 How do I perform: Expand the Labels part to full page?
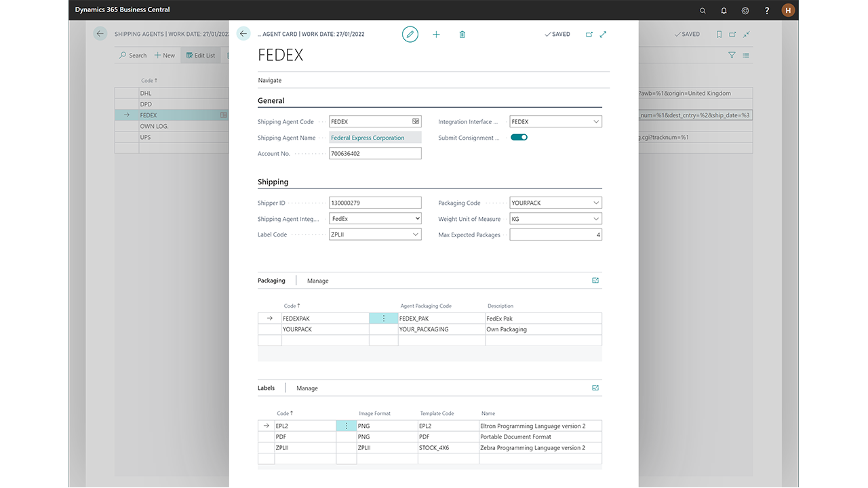tap(595, 388)
